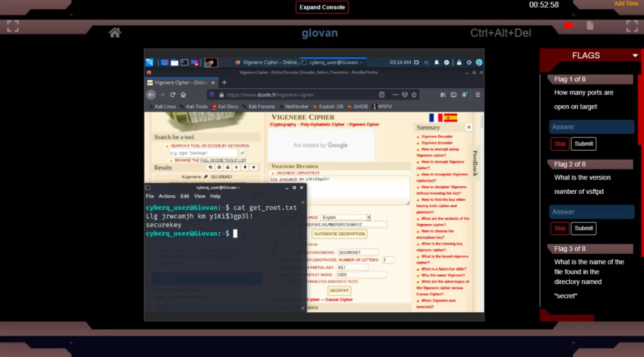
Task: Collapse Summary list toggle
Action: click(x=469, y=127)
